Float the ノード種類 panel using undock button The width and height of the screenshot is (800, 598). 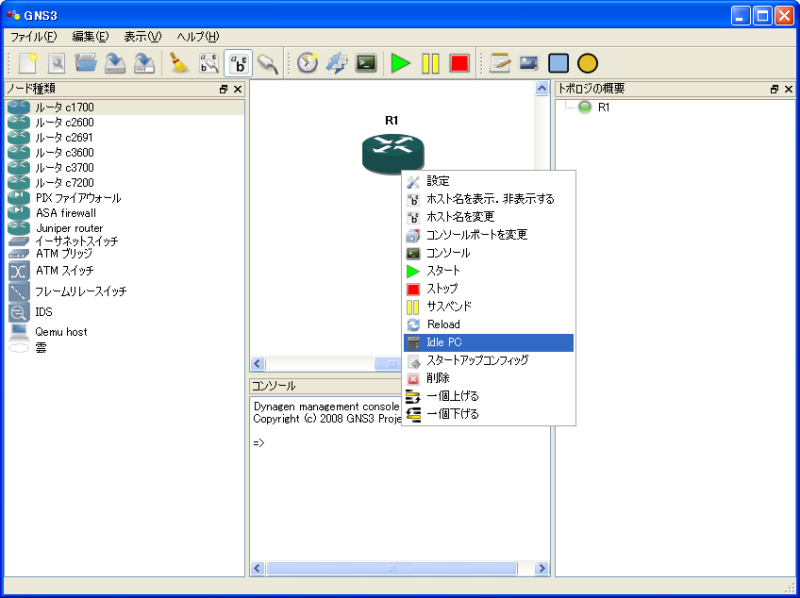tap(224, 90)
